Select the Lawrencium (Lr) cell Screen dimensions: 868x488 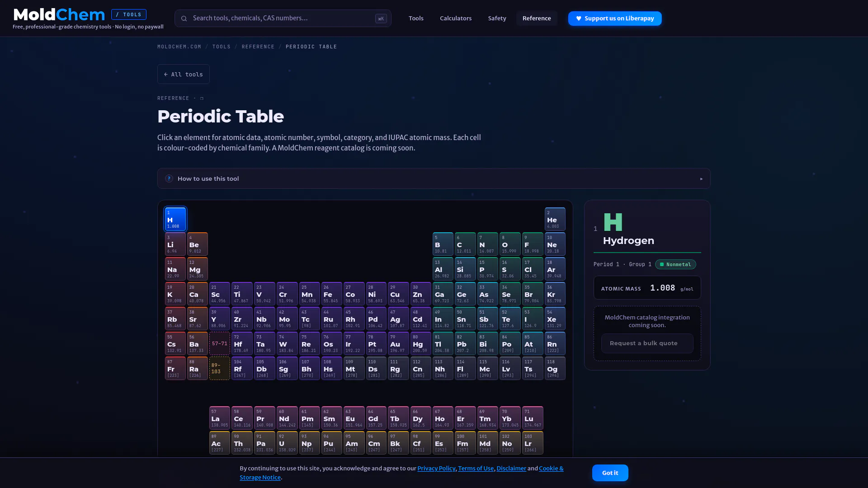[533, 443]
